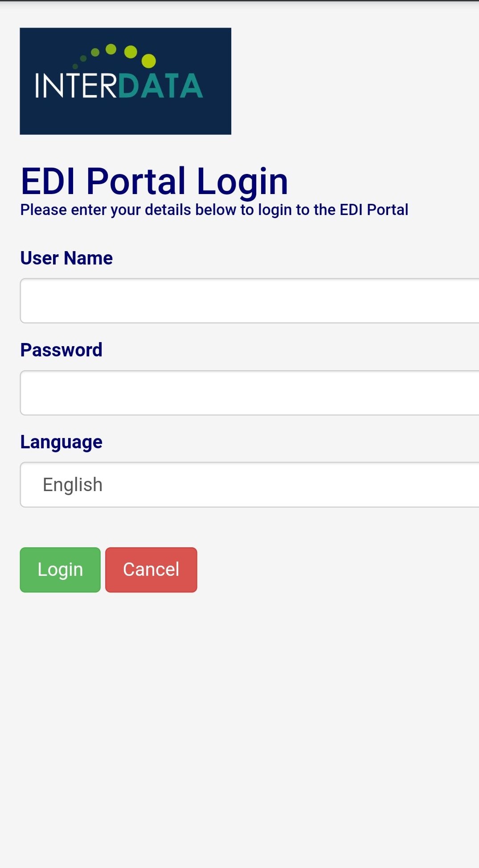Screen dimensions: 479x868
Task: Click the Language label
Action: [x=61, y=442]
